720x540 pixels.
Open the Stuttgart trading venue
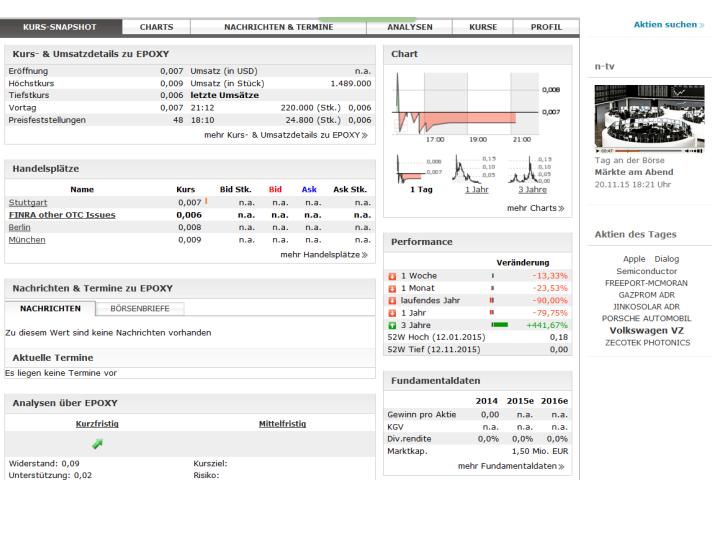pos(28,202)
